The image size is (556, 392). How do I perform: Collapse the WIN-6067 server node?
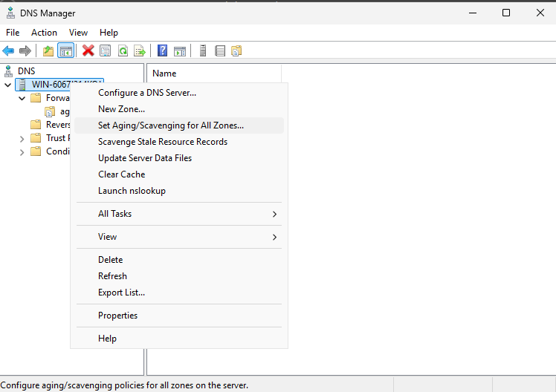pyautogui.click(x=7, y=85)
